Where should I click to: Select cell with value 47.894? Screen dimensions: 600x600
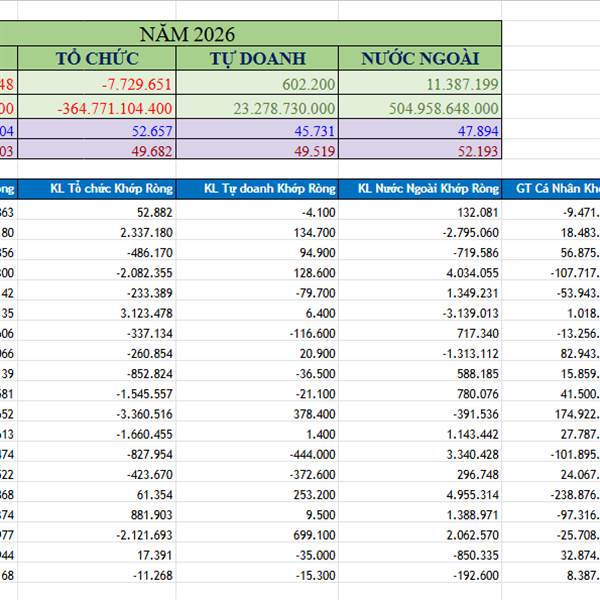[420, 129]
